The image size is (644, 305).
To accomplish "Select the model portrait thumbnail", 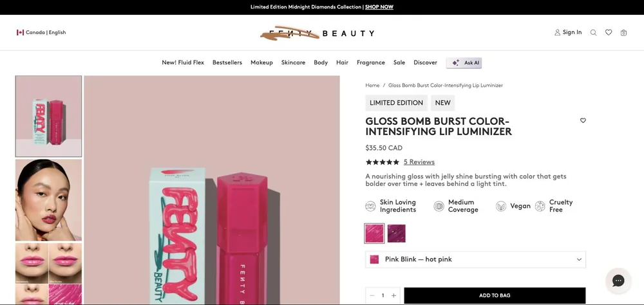I will click(48, 200).
